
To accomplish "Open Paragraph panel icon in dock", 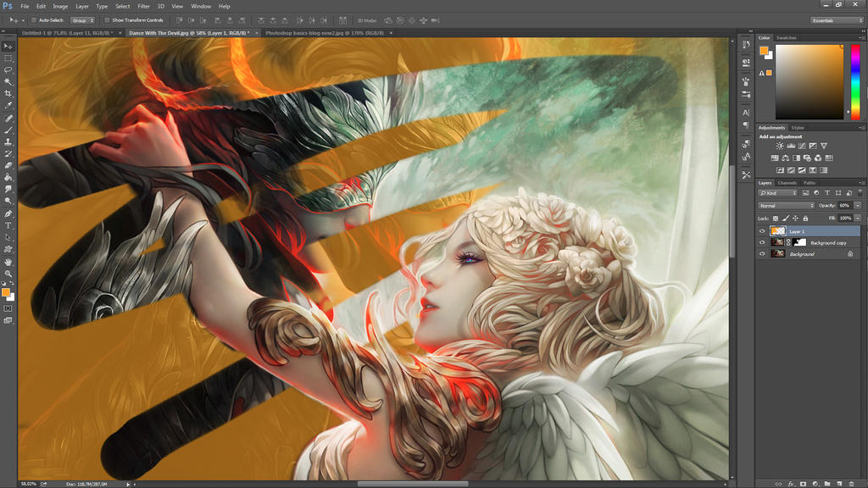I will tap(746, 125).
